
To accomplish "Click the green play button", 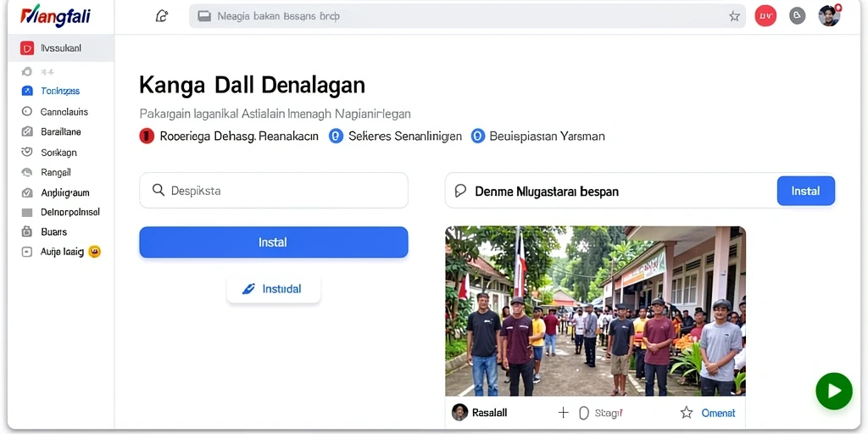I will tap(834, 391).
